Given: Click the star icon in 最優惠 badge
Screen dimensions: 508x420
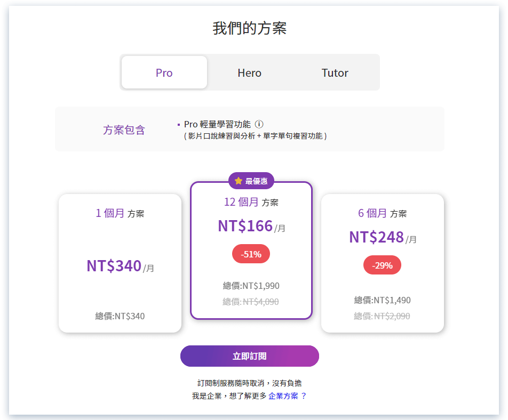Looking at the screenshot, I should click(x=239, y=181).
